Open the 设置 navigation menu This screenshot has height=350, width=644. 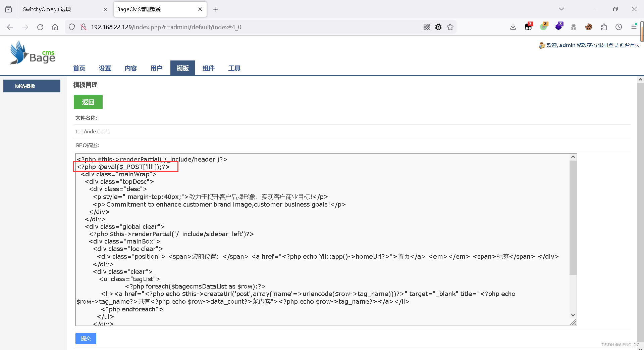point(105,68)
